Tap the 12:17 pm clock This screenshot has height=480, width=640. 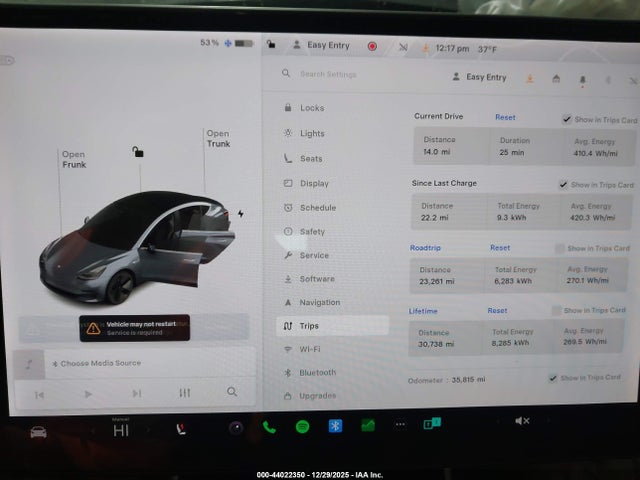pos(452,49)
